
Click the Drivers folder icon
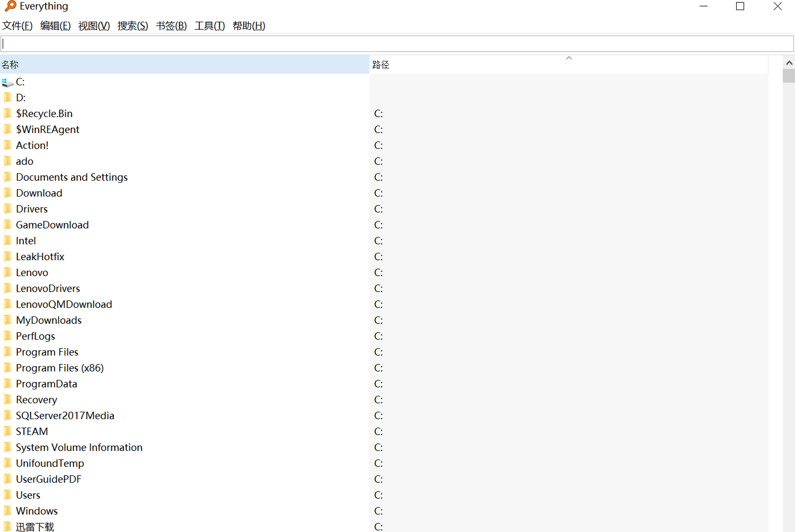pyautogui.click(x=8, y=209)
